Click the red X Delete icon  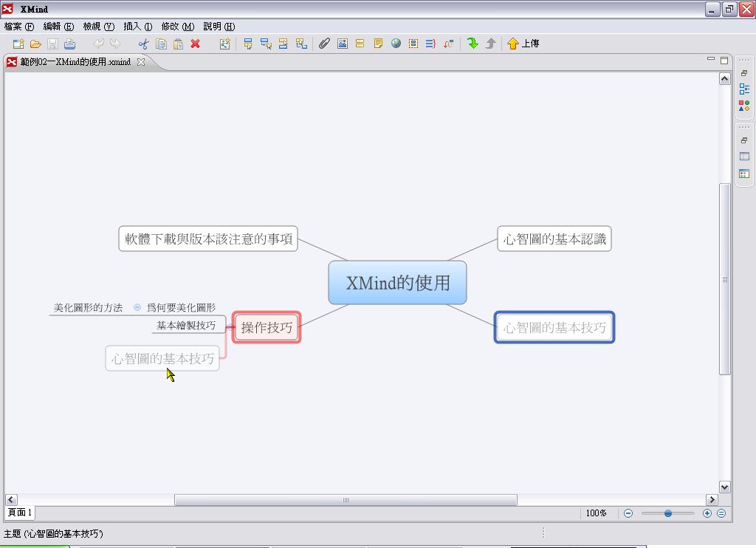pos(195,44)
